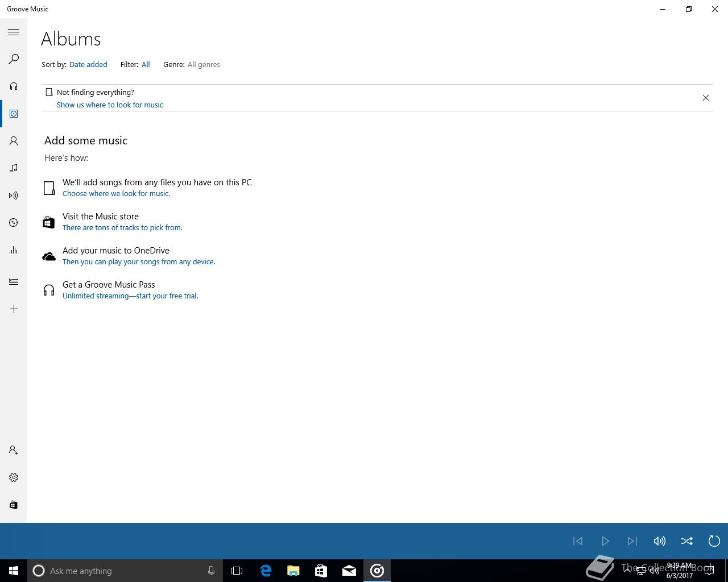Open Mail app from taskbar
Screen dimensions: 728x582
(x=349, y=571)
